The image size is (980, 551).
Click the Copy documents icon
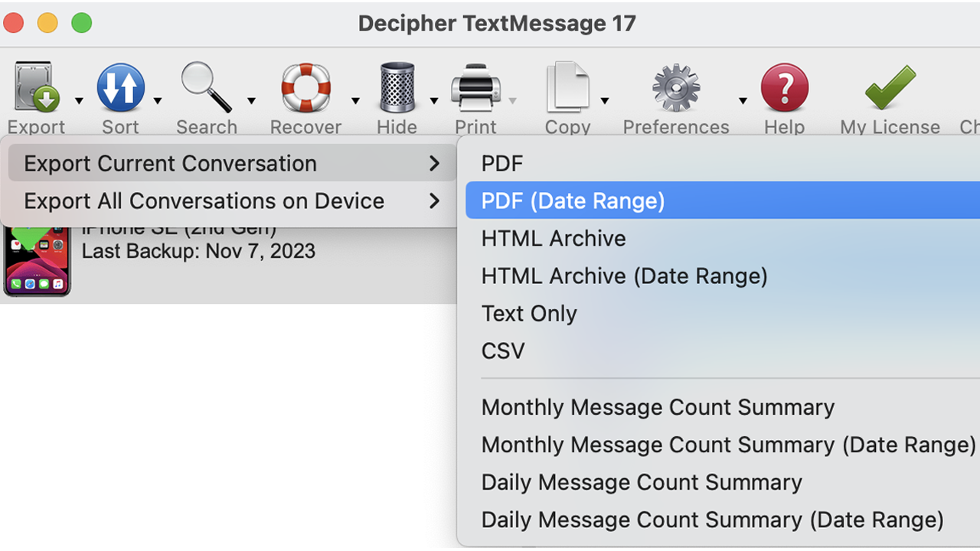567,88
